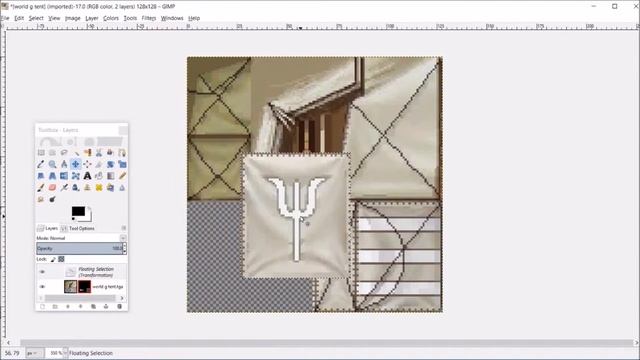Select the Smudge tool
This screenshot has height=360, width=640.
point(41,199)
